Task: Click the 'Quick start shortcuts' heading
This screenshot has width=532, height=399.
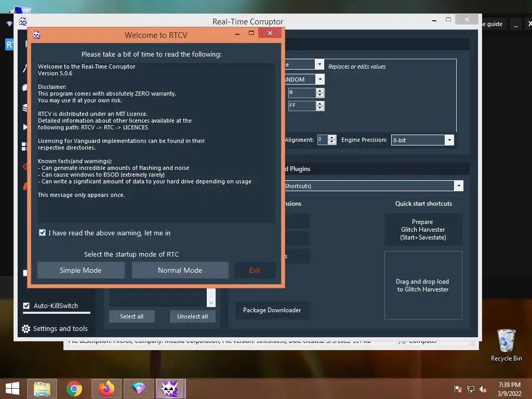Action: pos(423,204)
